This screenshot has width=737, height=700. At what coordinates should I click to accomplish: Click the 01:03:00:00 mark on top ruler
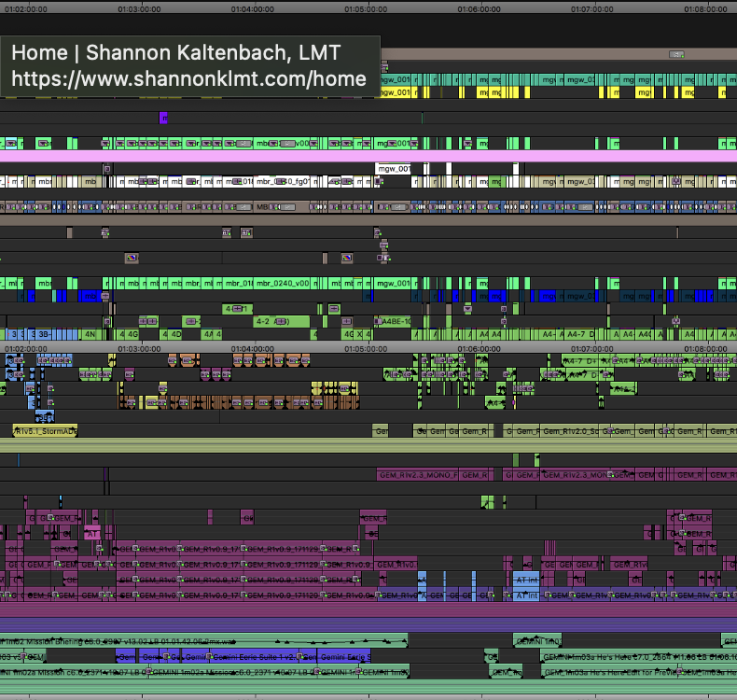(x=139, y=8)
